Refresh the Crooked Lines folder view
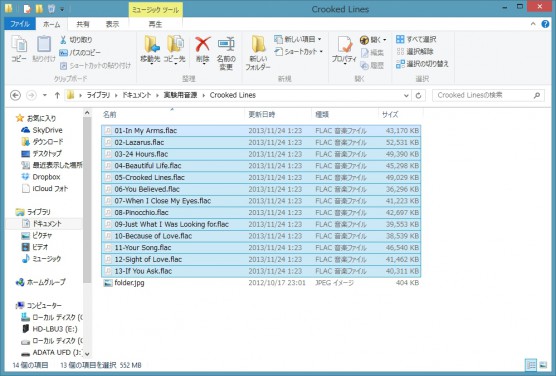 [418, 95]
